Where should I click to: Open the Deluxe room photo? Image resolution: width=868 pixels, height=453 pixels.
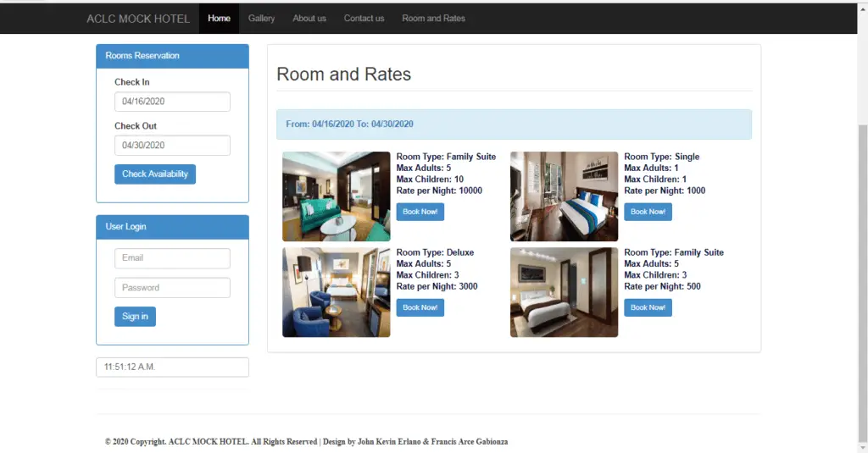(336, 292)
